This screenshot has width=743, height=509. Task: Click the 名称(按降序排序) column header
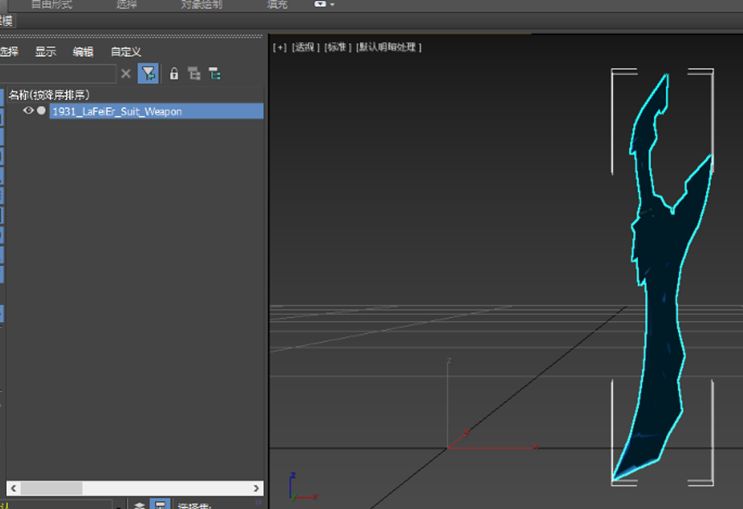(49, 95)
